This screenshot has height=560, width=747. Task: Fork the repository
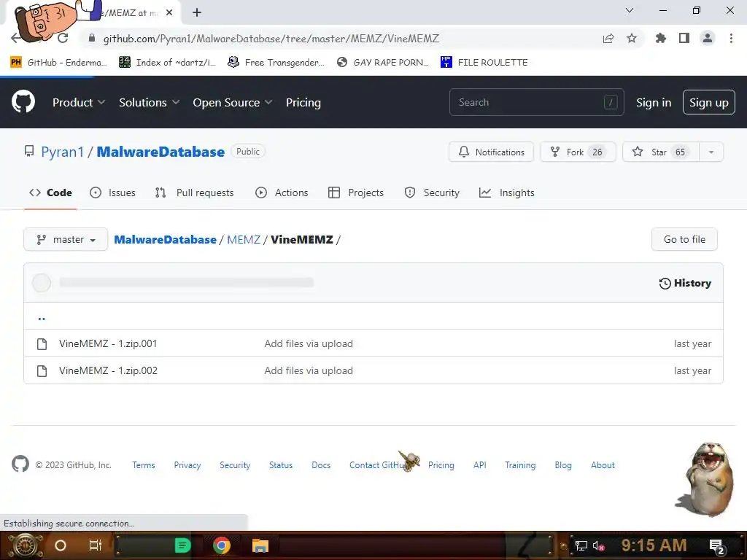tap(578, 152)
